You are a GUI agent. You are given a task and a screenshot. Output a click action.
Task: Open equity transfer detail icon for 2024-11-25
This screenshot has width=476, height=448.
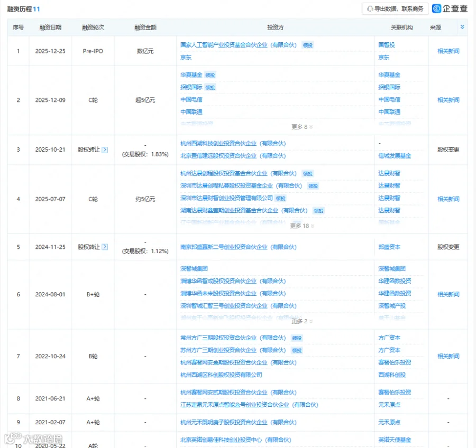pos(105,247)
